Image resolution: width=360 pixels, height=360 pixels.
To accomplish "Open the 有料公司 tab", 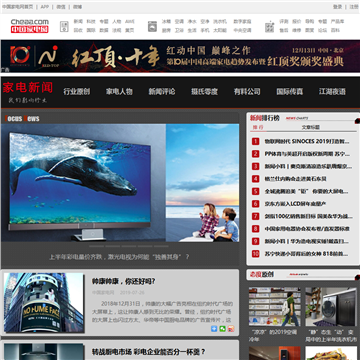I will 247,92.
